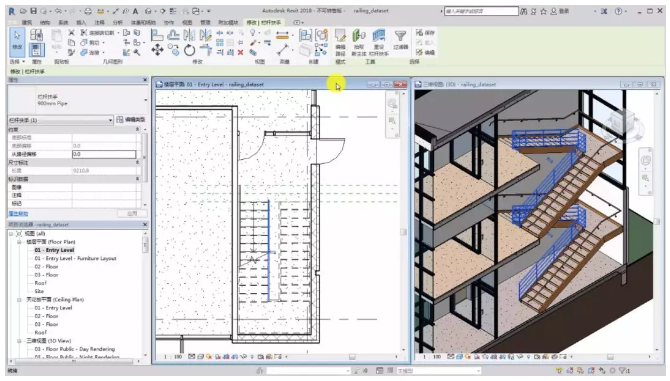Collapse the Floor Plan node in project browser
This screenshot has height=381, width=670.
pos(19,242)
